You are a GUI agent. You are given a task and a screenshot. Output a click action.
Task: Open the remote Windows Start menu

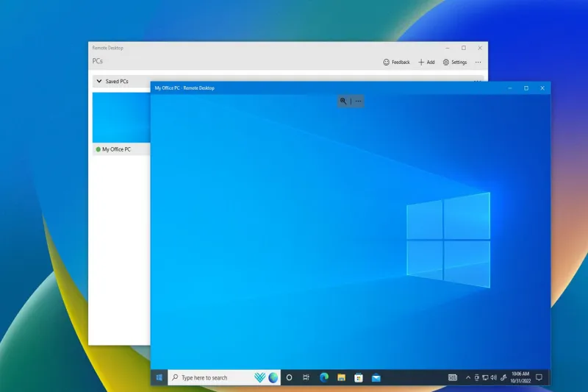pos(159,377)
